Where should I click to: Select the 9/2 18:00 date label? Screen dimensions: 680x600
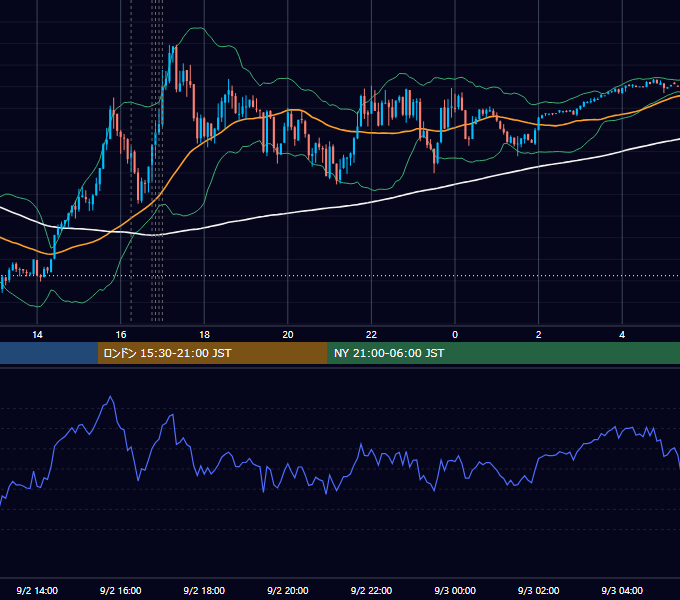[204, 590]
